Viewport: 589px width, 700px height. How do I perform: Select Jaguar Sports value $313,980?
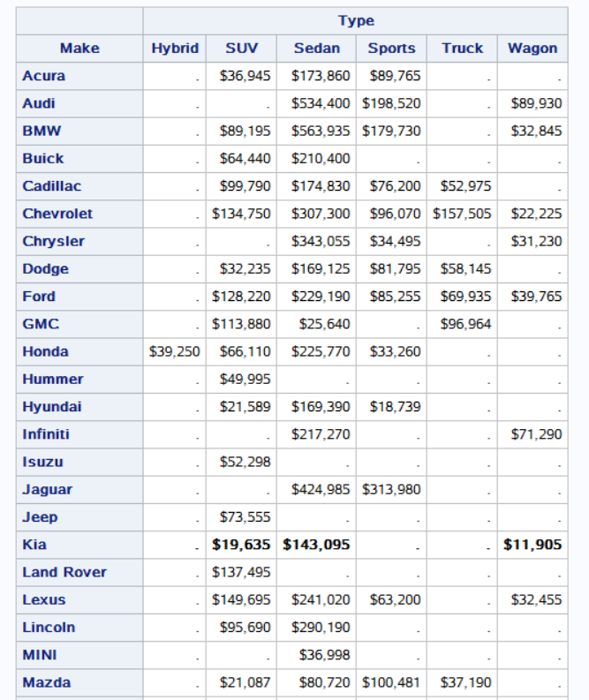tap(391, 489)
